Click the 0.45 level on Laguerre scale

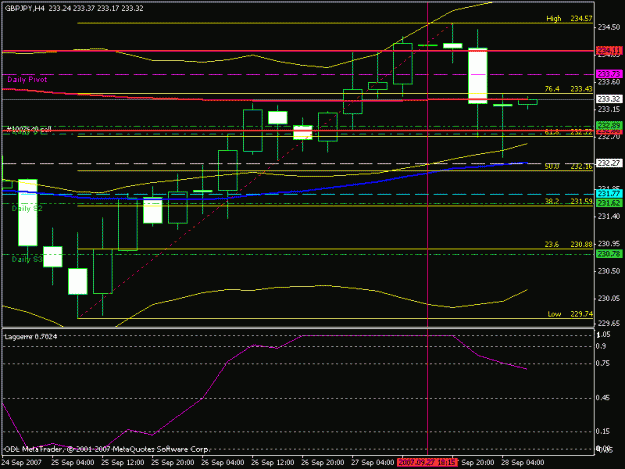(x=603, y=398)
